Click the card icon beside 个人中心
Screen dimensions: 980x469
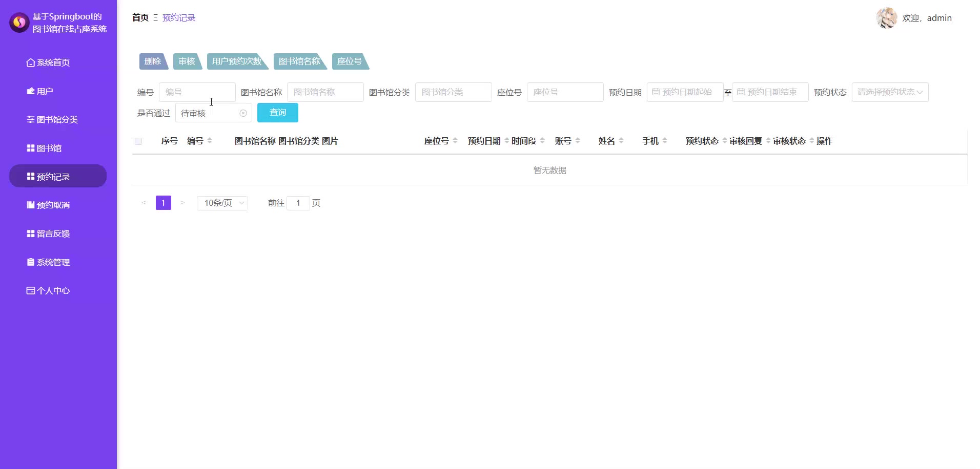pyautogui.click(x=31, y=290)
